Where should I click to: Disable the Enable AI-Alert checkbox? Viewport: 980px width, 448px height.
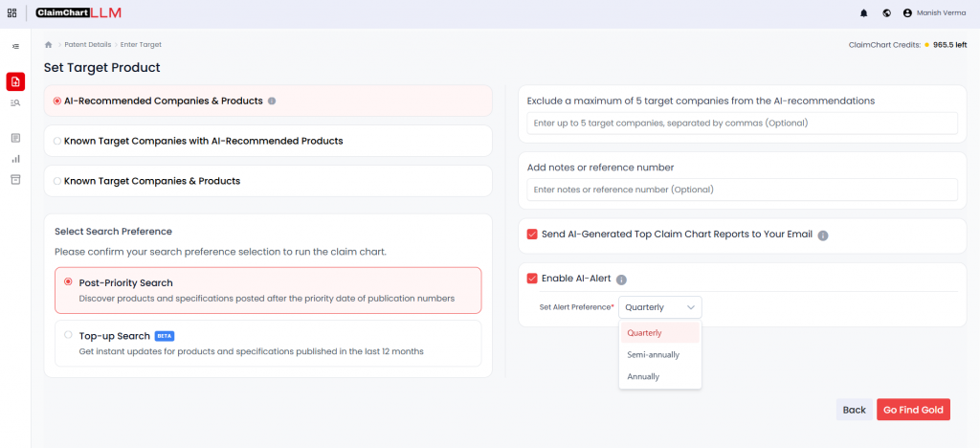pos(532,279)
